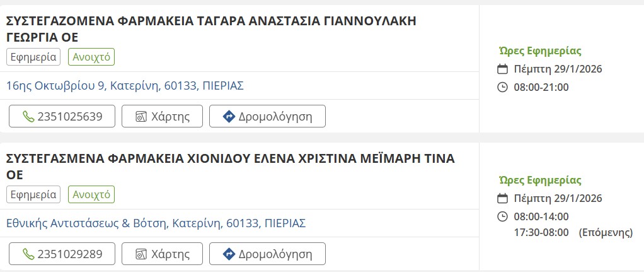Open the address Εθνικής Αντιστάσεως & Βότση
644x272 pixels.
tap(156, 223)
